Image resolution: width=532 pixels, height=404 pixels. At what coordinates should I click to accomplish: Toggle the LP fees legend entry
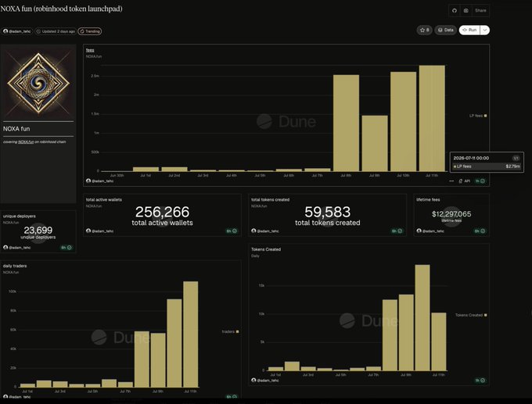[x=478, y=116]
